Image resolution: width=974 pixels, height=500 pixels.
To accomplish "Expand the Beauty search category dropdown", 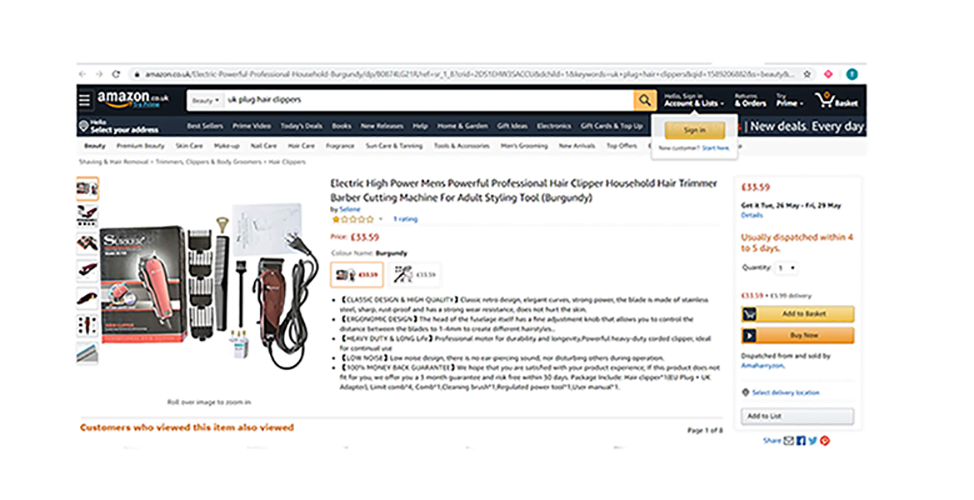I will 206,100.
